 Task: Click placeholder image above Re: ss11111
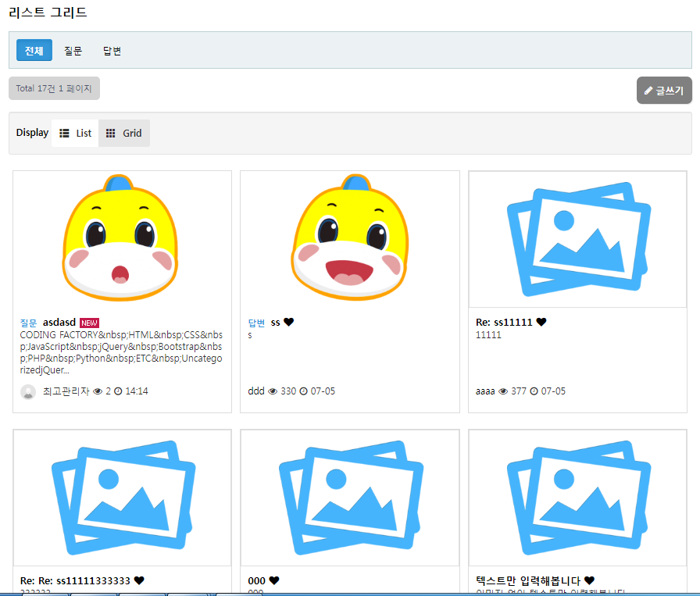577,240
